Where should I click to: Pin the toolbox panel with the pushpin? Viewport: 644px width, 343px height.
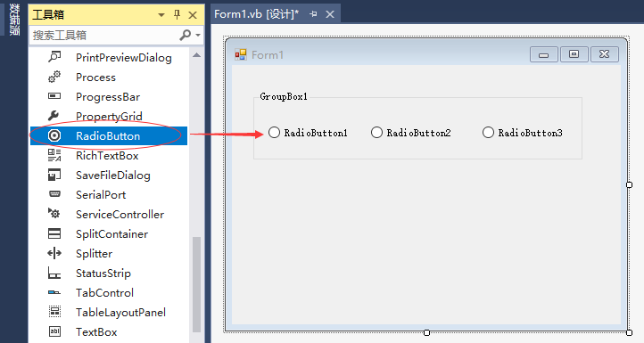177,15
